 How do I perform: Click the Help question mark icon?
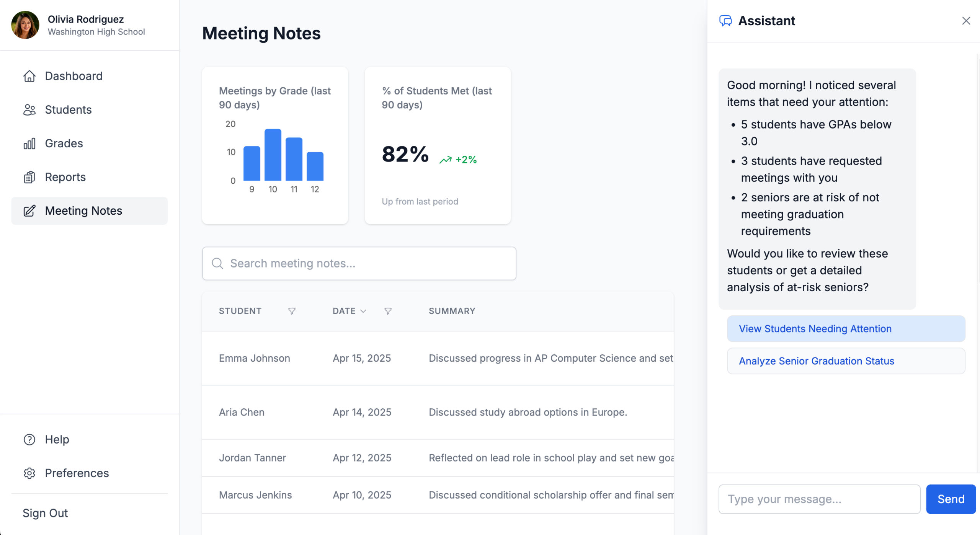(29, 440)
